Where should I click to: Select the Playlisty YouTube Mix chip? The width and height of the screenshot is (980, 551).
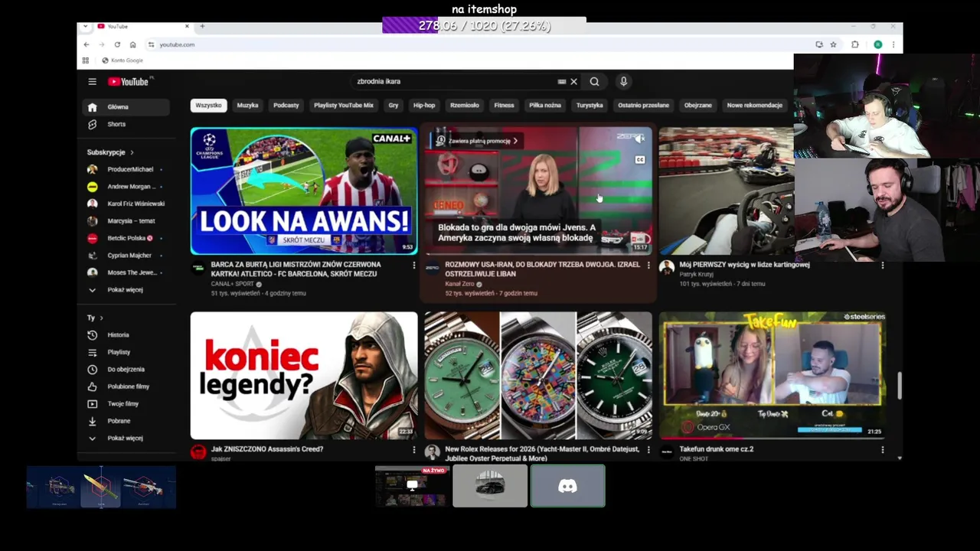click(x=344, y=105)
